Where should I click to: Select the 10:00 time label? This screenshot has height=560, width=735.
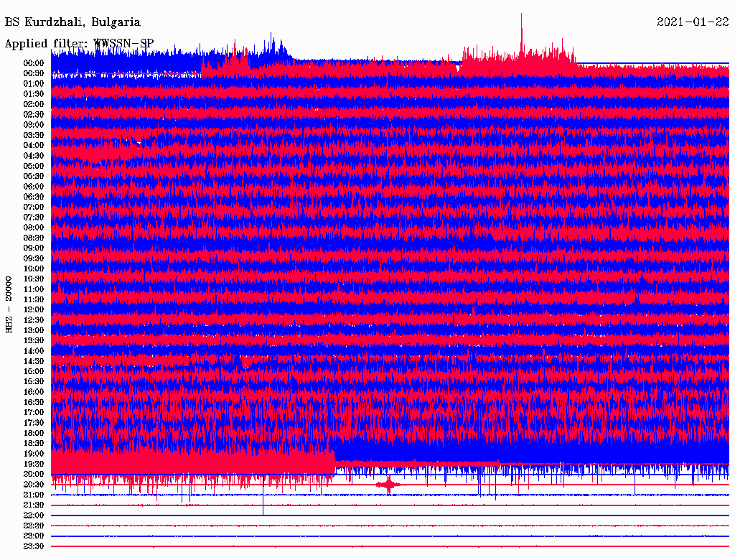[34, 269]
